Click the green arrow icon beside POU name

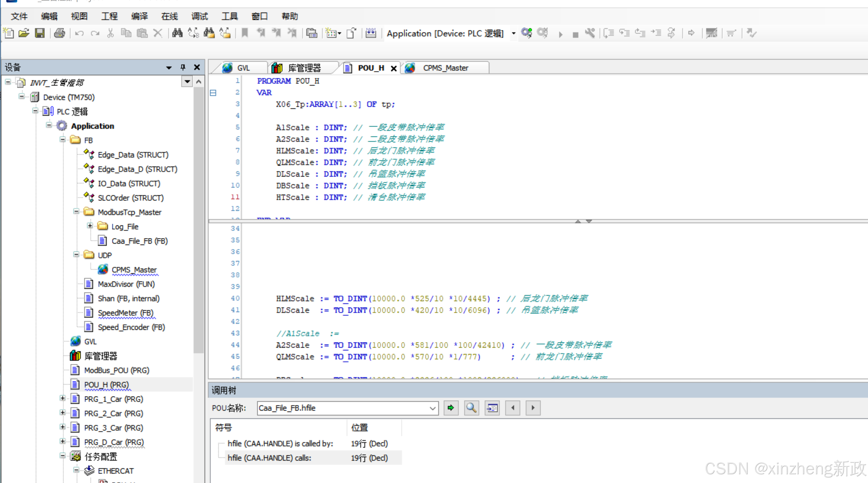[451, 408]
